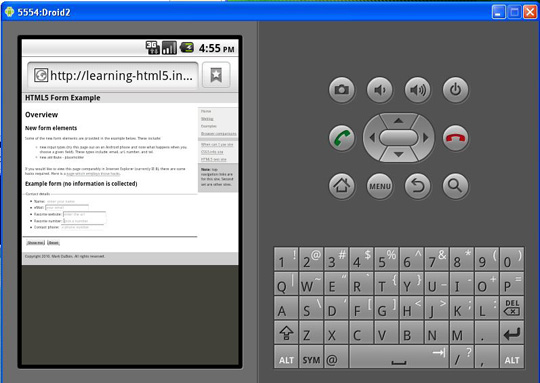This screenshot has height=383, width=540.
Task: Select the browser URL address bar
Action: 113,75
